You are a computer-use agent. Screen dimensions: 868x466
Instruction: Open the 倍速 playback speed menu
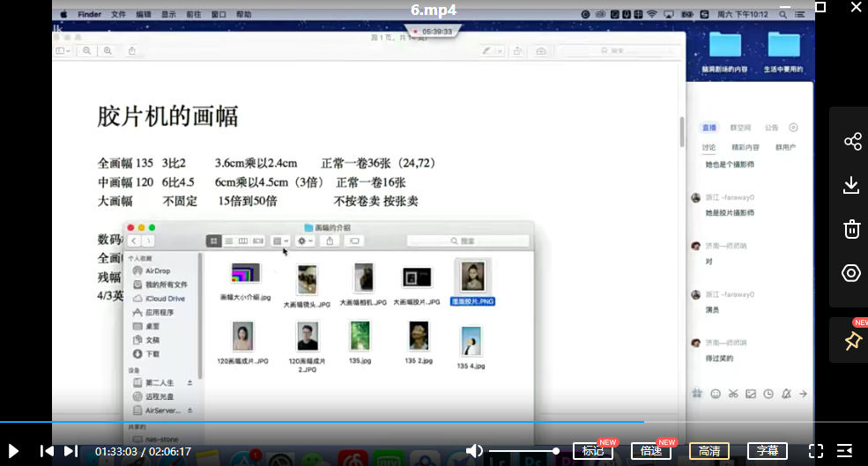(x=651, y=451)
